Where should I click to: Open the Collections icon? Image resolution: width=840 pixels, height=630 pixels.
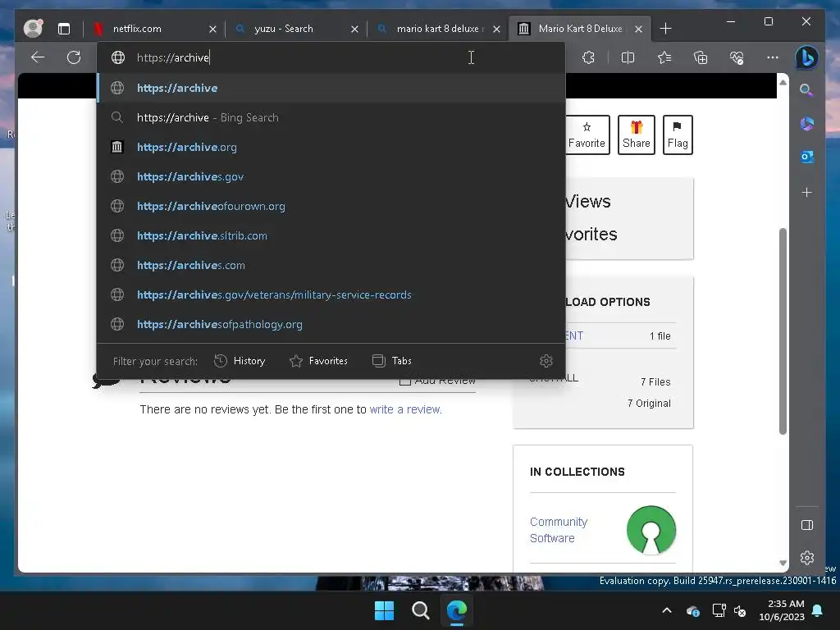[x=701, y=57]
